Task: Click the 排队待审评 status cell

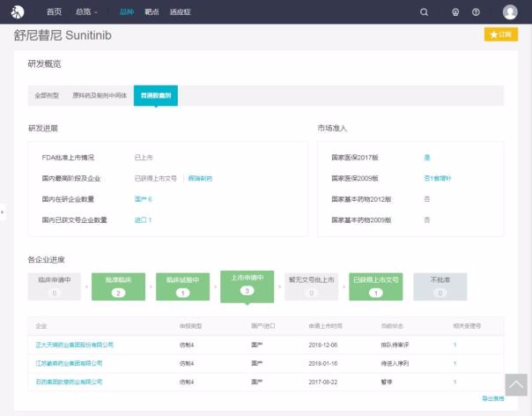Action: click(x=395, y=345)
